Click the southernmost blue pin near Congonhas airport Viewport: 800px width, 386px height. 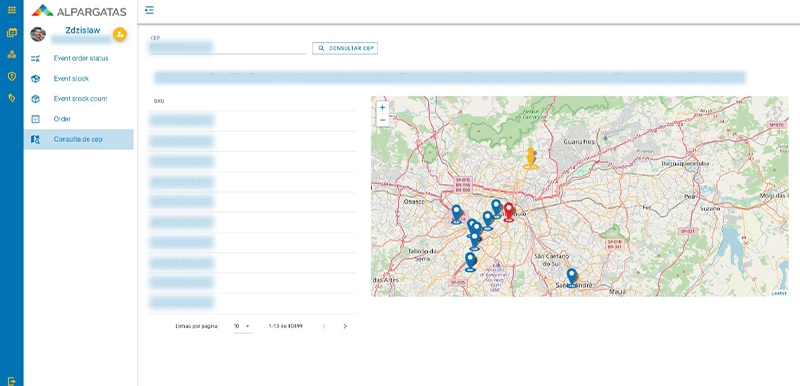click(x=470, y=262)
